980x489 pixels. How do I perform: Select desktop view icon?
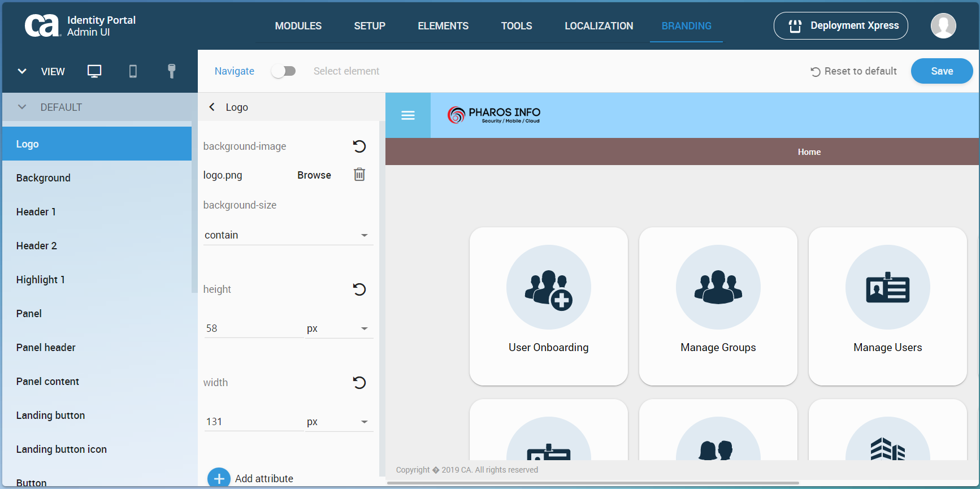point(94,71)
